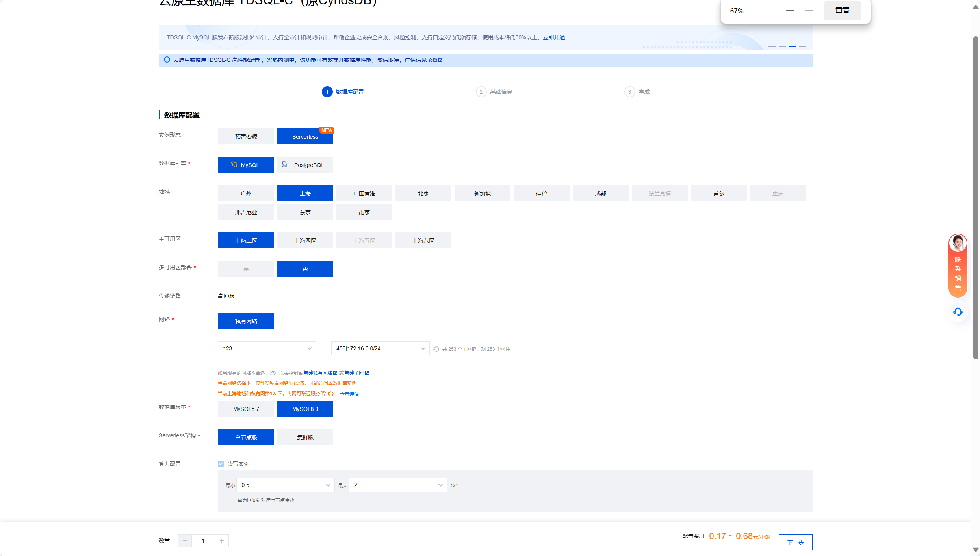Open the headset customer support icon
The image size is (980, 556).
click(958, 312)
